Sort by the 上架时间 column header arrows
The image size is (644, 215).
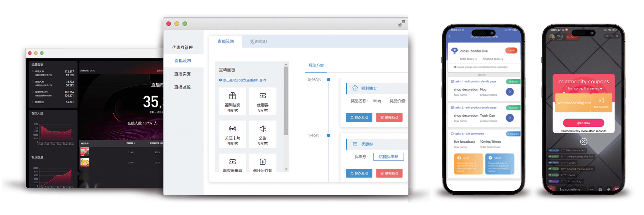click(134, 143)
